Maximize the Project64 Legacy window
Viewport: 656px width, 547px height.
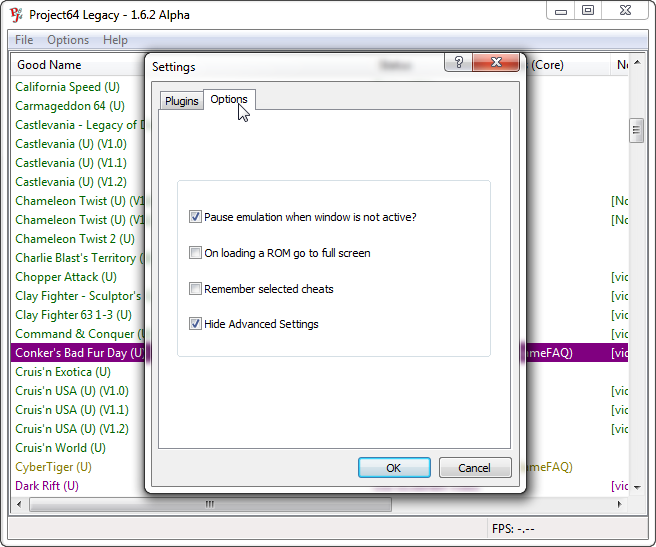(x=588, y=11)
